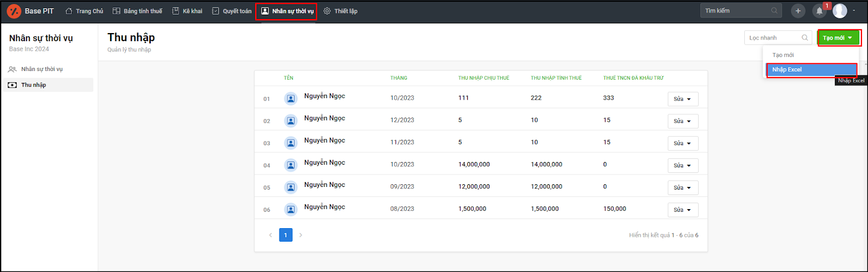Open Sửa dropdown for row 06
This screenshot has height=272, width=868.
[682, 210]
